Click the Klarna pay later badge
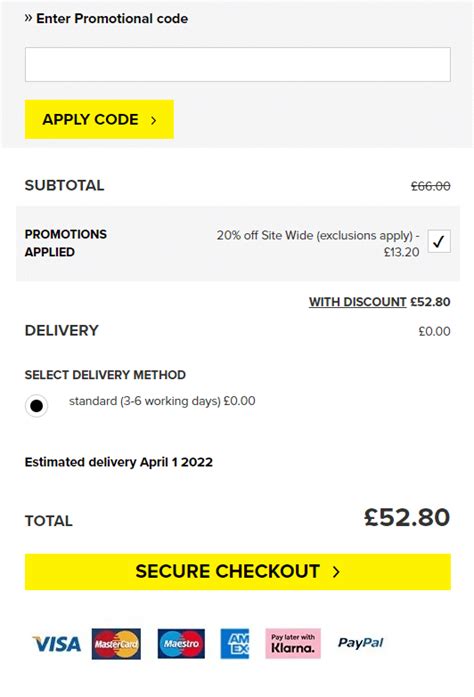 click(x=293, y=644)
